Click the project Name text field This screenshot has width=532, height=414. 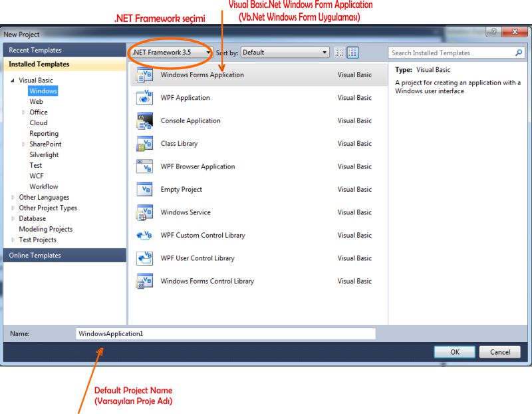coord(225,333)
